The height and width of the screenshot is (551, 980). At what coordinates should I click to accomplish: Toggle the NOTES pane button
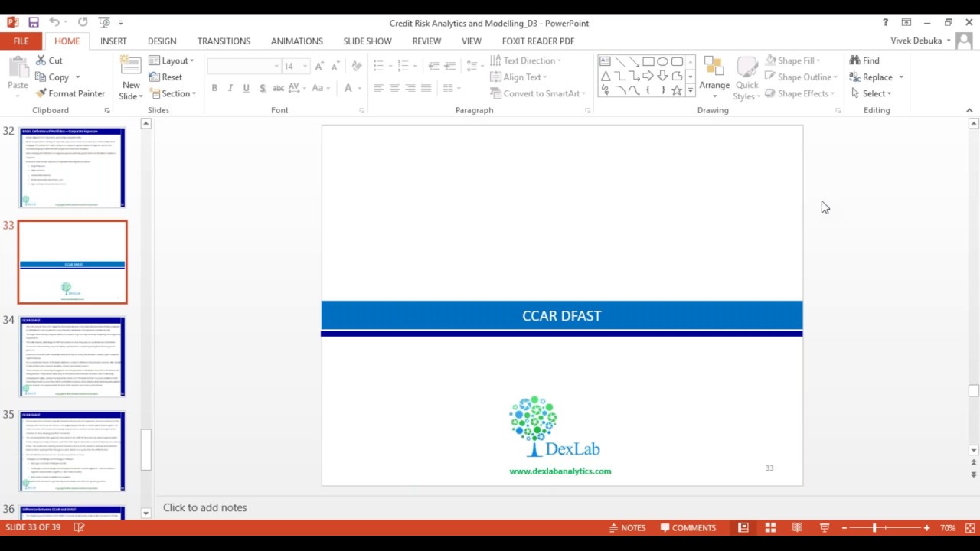coord(627,527)
